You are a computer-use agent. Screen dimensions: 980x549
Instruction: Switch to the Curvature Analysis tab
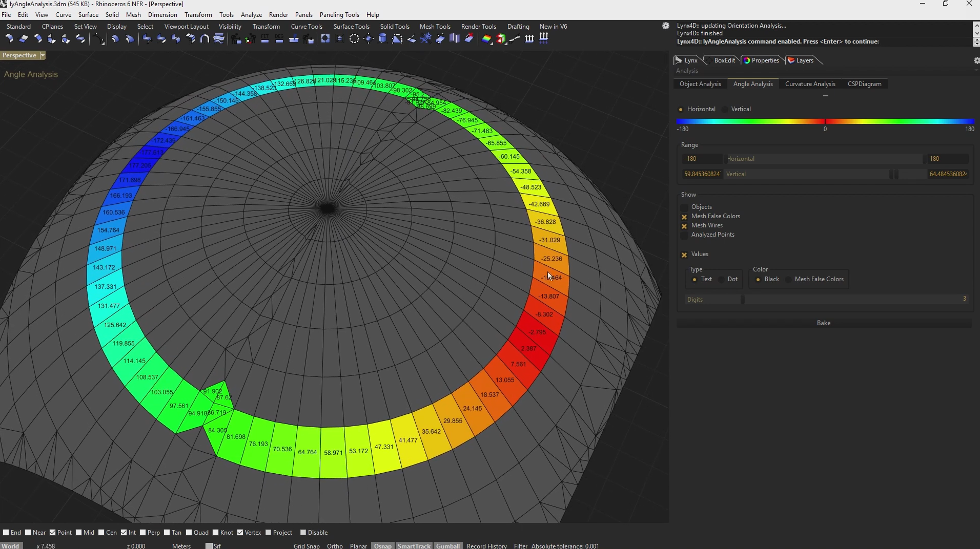pyautogui.click(x=810, y=84)
